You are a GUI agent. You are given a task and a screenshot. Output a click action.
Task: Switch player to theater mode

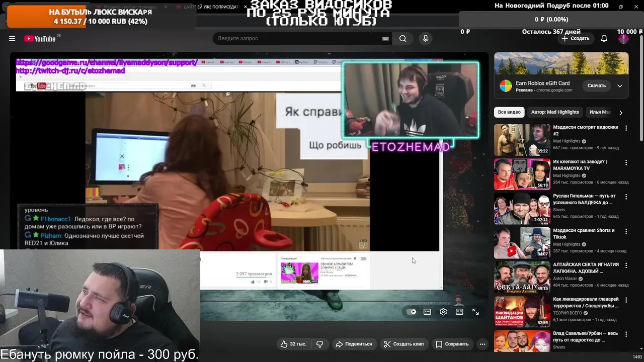coord(459,312)
